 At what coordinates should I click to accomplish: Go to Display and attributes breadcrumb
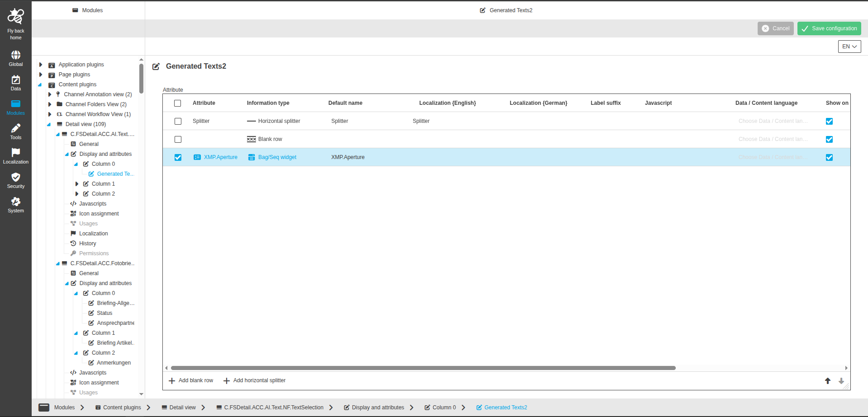coord(374,408)
